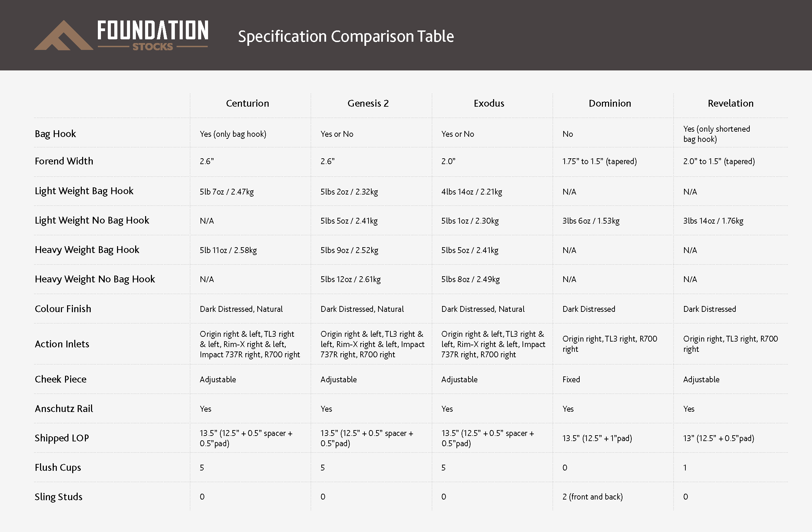This screenshot has width=812, height=532.
Task: Select the Genesis 2 column header
Action: coord(368,103)
